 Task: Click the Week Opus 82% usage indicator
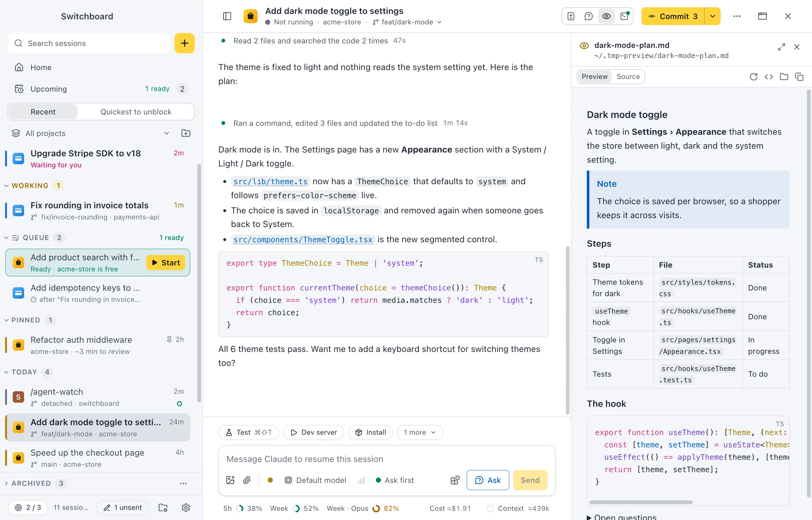363,509
